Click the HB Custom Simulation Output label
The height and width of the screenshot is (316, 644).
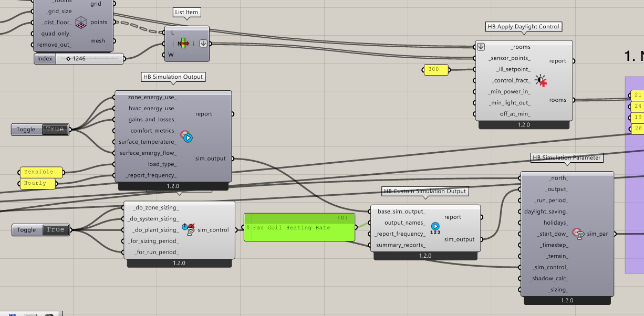pos(424,191)
